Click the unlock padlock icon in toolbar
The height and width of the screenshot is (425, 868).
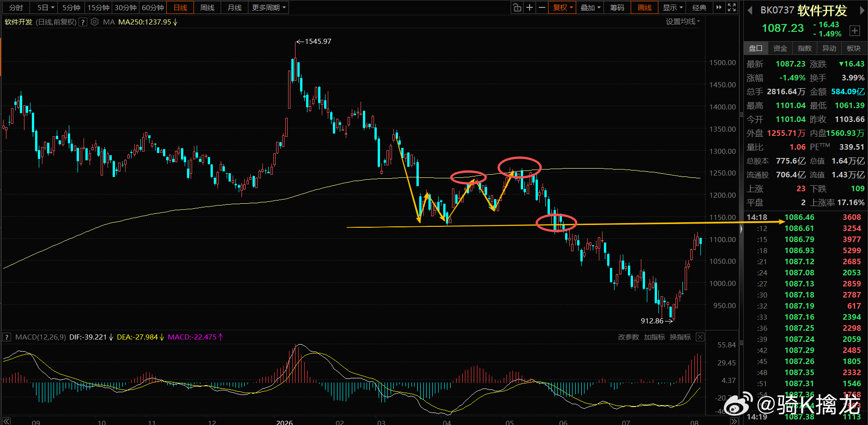click(517, 7)
